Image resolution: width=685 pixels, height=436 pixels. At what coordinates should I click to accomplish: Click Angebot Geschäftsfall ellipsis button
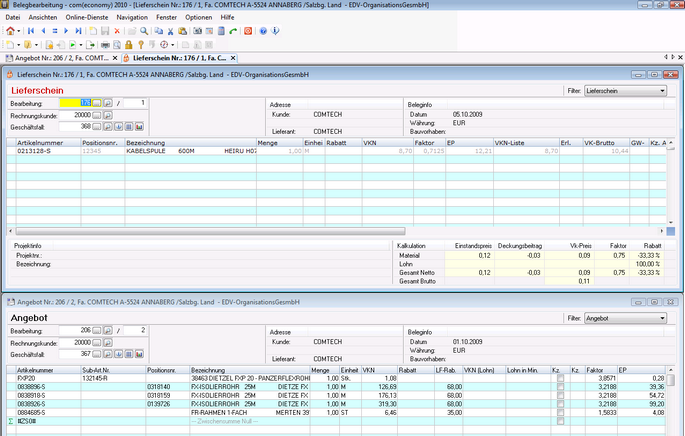pyautogui.click(x=97, y=354)
